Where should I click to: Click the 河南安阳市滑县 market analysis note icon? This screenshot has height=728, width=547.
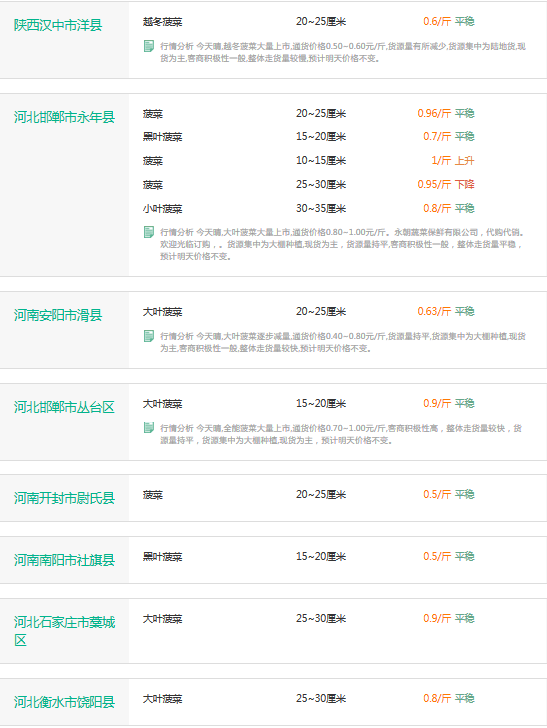pos(149,336)
